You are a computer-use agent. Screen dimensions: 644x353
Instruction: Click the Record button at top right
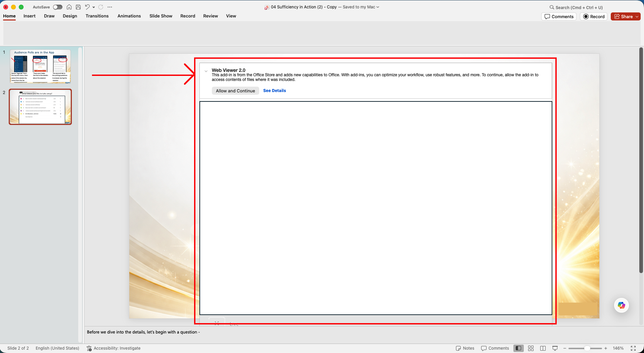(x=594, y=16)
